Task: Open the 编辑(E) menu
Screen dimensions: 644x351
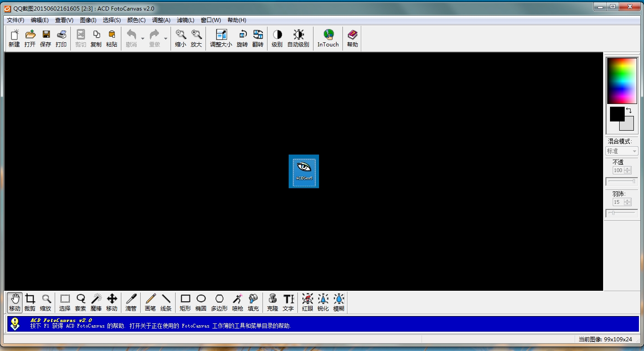Action: click(x=40, y=20)
